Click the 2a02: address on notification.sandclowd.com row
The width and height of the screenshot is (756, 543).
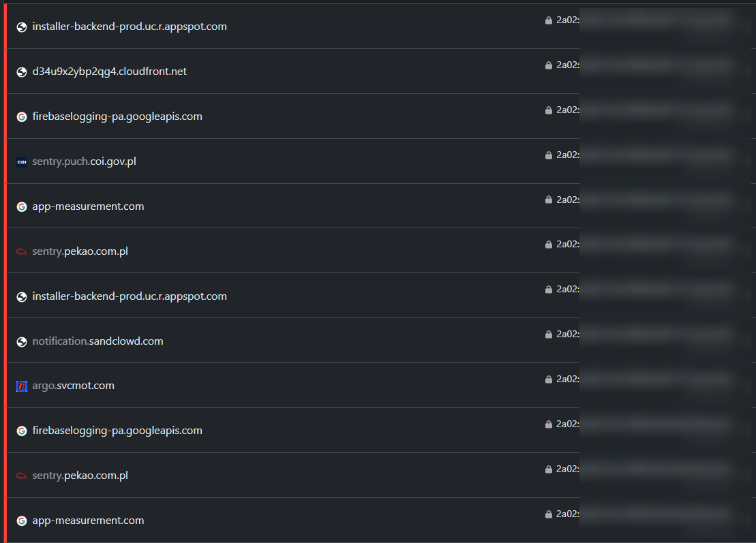click(568, 334)
